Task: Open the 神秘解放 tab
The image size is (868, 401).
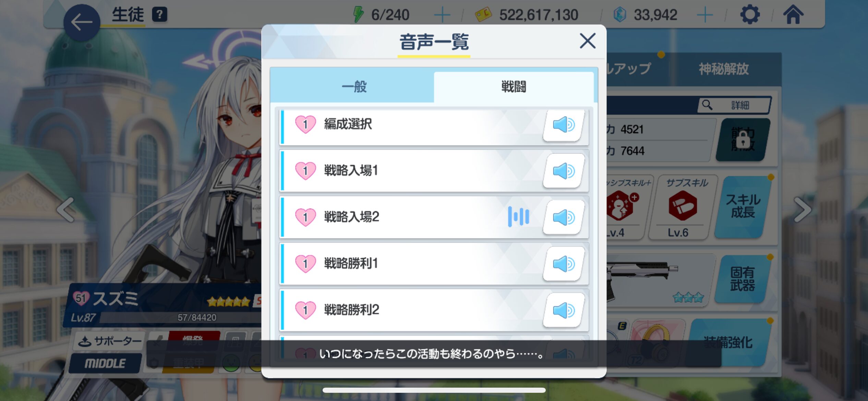Action: pos(723,69)
